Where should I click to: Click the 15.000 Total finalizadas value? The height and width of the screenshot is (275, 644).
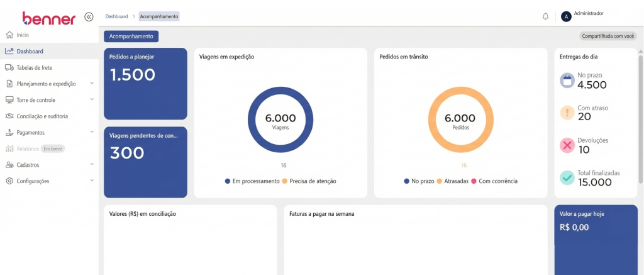595,182
